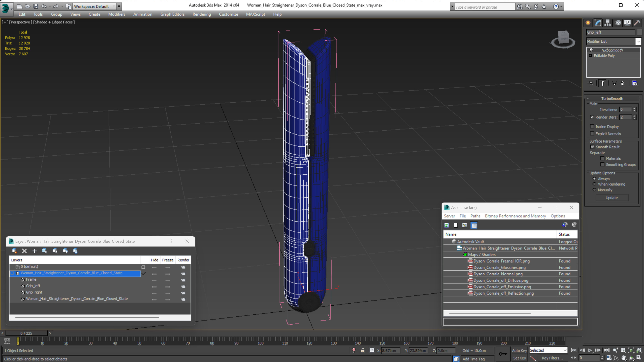The width and height of the screenshot is (644, 362).
Task: Select Table View icon in Asset Tracking
Action: 474,225
